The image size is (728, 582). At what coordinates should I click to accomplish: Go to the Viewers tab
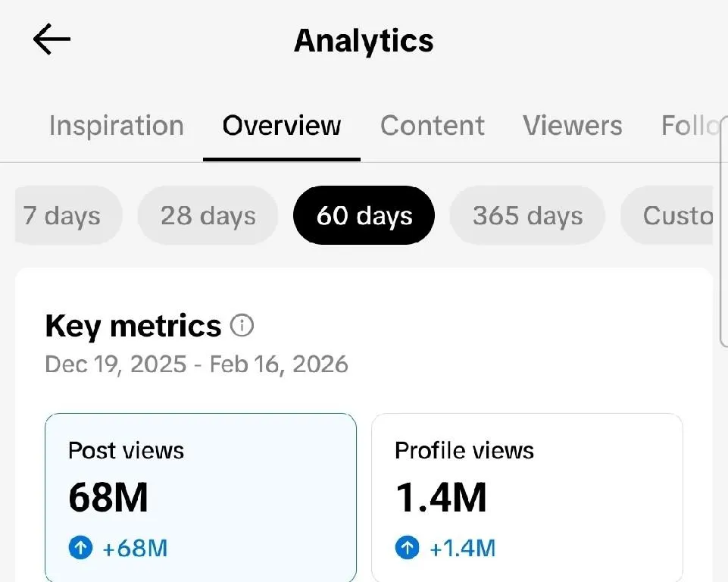click(572, 125)
